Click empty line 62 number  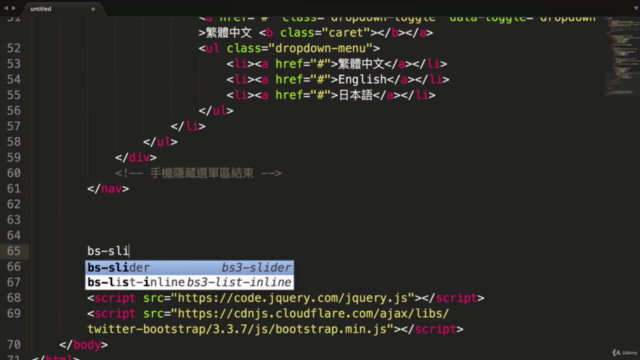coord(14,204)
